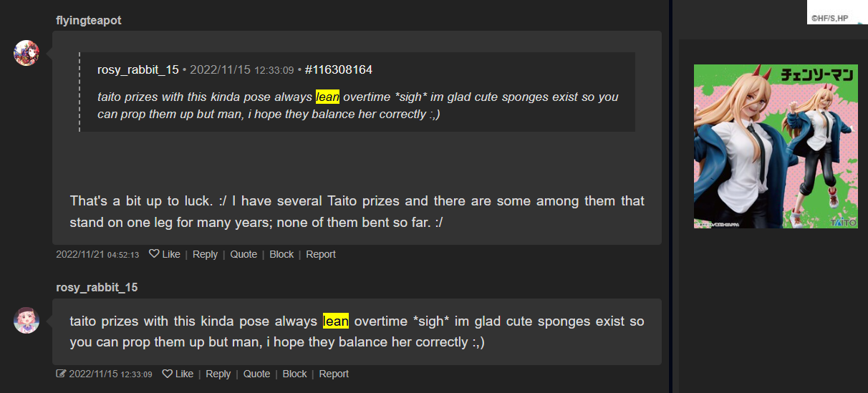The width and height of the screenshot is (868, 393).
Task: Open rosy_rabbit_15 username above second comment
Action: tap(97, 287)
